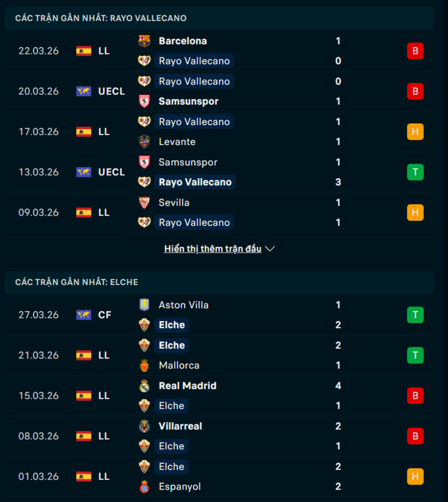Open the Elche team name link on 21.03.26
The image size is (448, 502).
click(x=171, y=345)
